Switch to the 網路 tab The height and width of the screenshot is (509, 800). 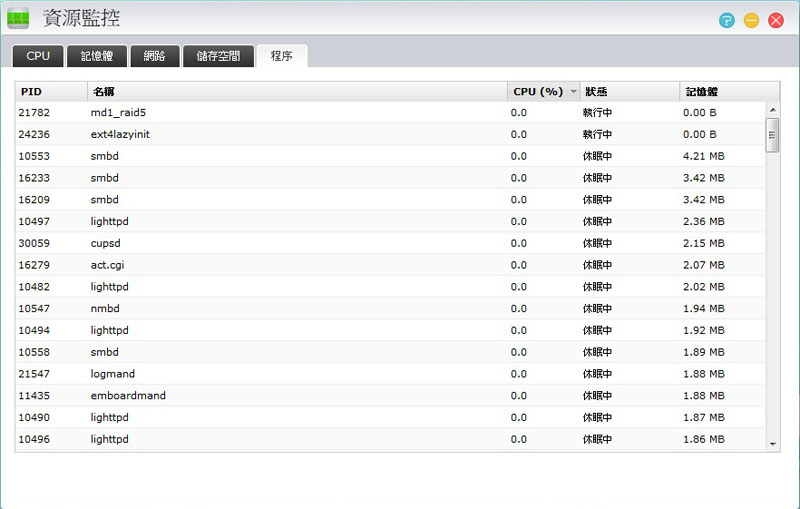[155, 56]
